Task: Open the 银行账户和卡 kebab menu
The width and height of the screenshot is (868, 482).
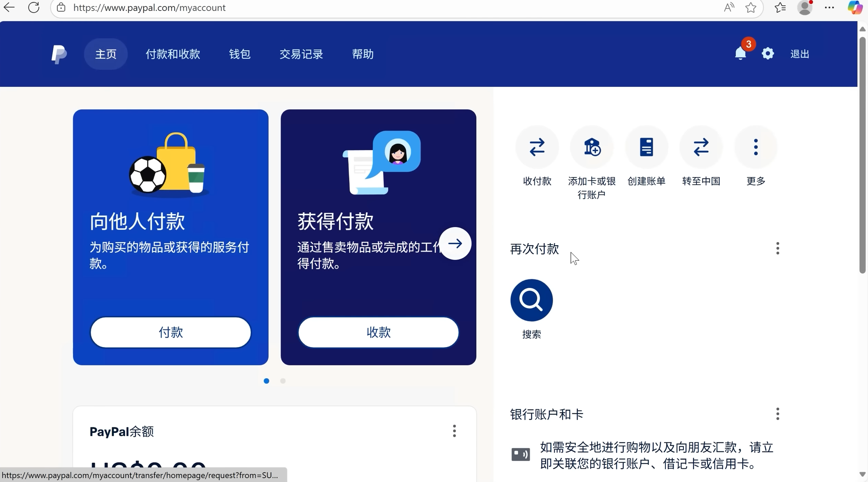Action: click(778, 414)
